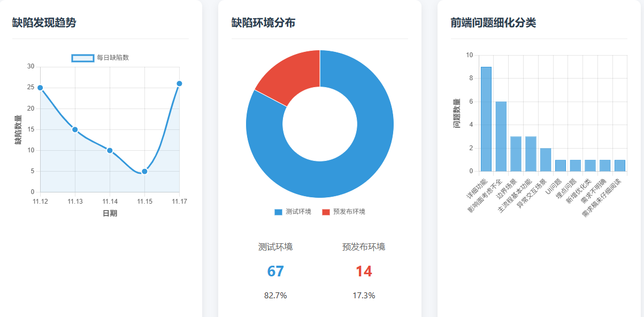Click the 10 y-axis label on bar chart
The image size is (644, 317).
pyautogui.click(x=470, y=55)
